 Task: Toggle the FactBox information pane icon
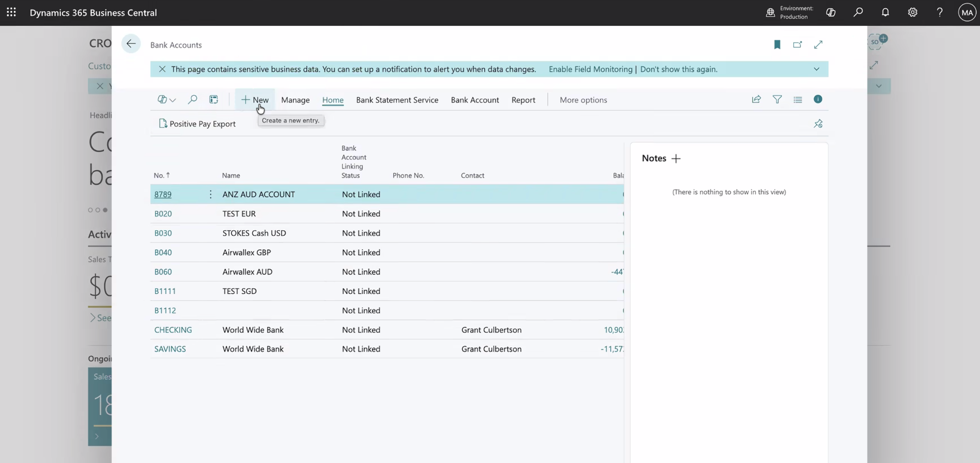pos(818,99)
